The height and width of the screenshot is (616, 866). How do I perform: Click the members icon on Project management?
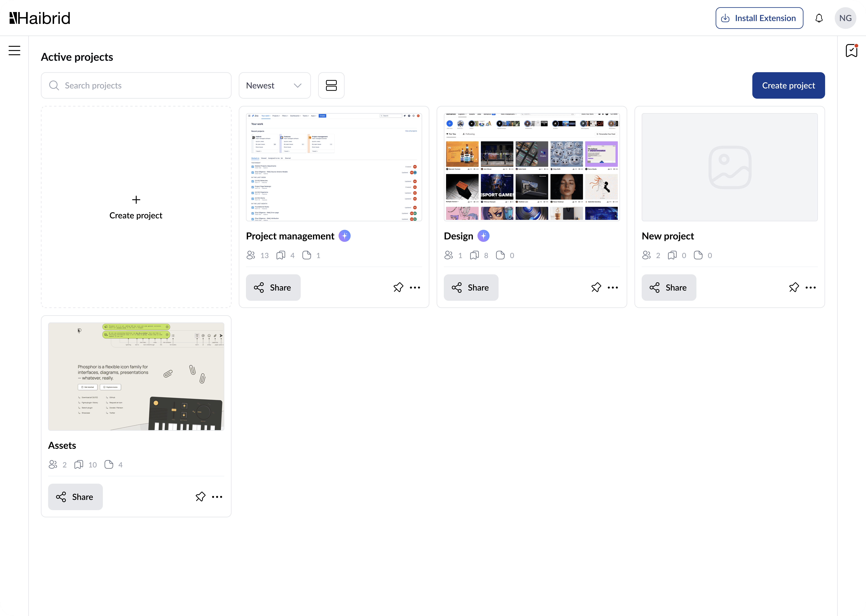click(251, 255)
